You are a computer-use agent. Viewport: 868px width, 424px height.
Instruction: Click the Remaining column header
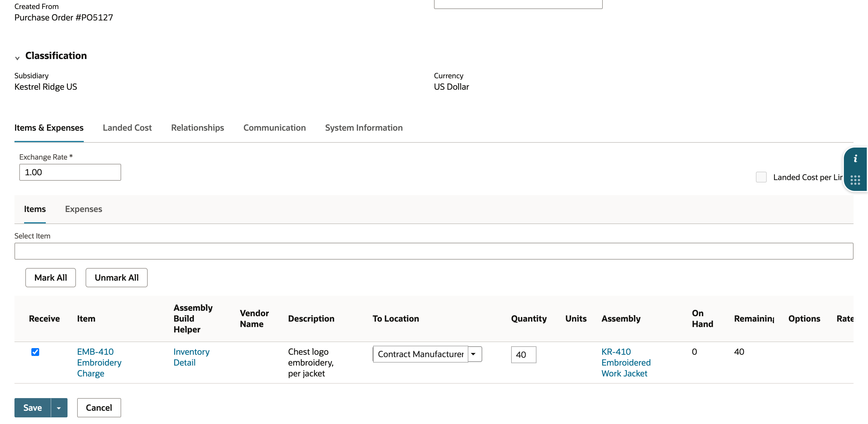coord(754,319)
